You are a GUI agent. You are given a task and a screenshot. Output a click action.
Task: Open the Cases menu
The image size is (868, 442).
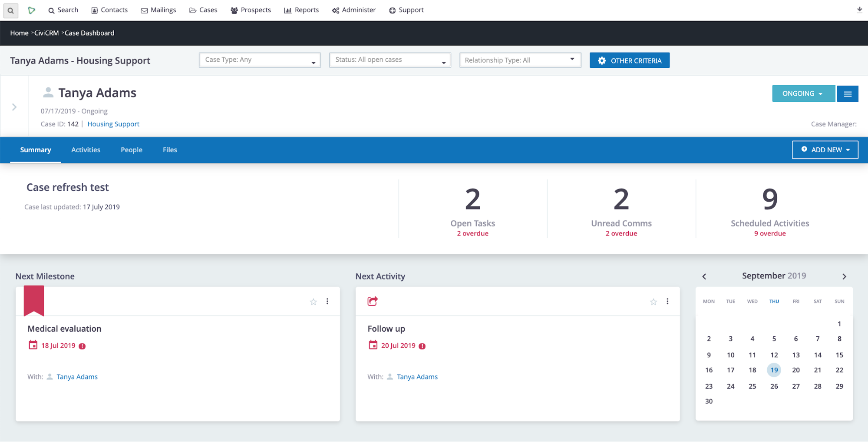point(203,10)
